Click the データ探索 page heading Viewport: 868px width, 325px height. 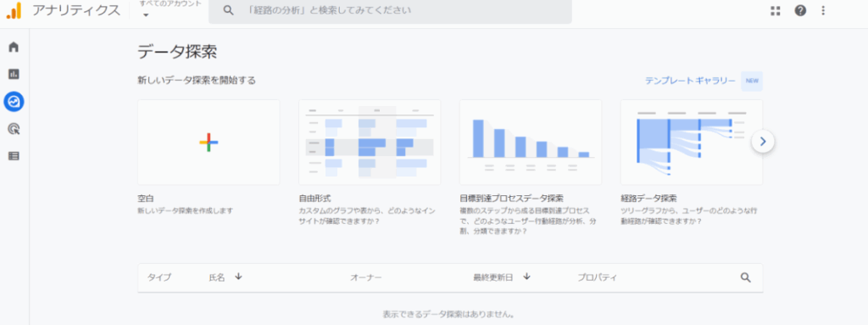coord(177,52)
